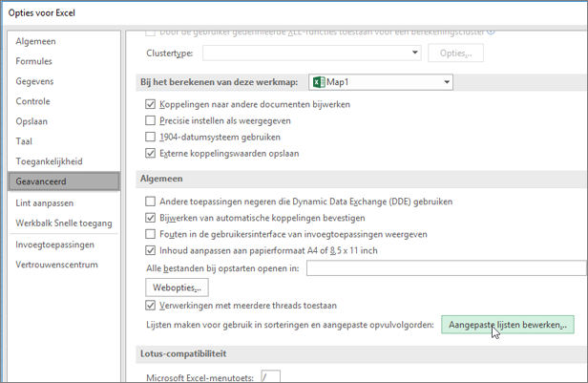The width and height of the screenshot is (588, 383).
Task: Enable 1904-datumsysteem gebruiken
Action: click(151, 137)
